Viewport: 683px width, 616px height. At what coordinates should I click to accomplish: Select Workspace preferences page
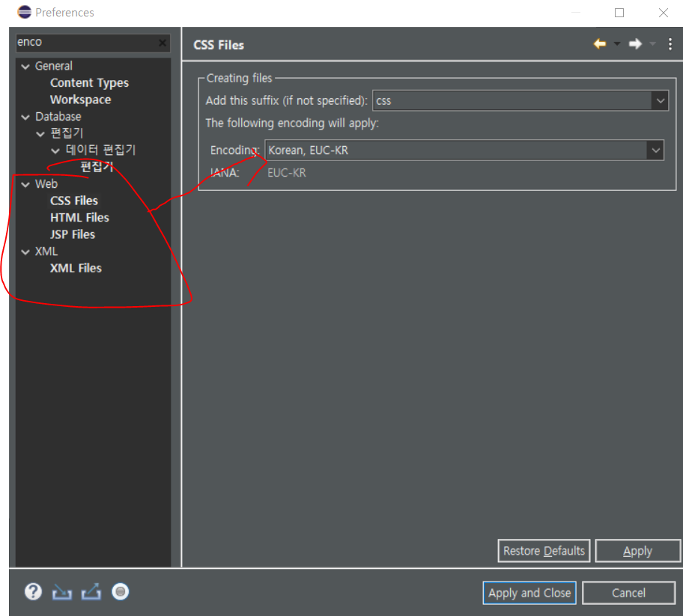click(x=81, y=100)
